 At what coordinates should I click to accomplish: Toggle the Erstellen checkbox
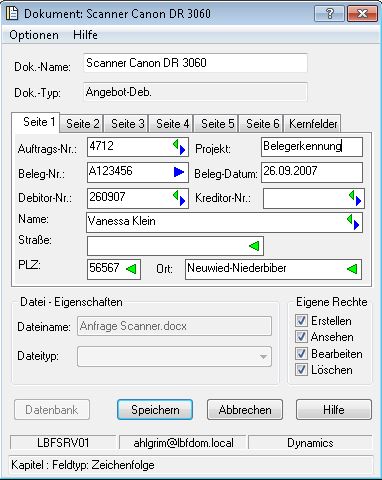click(301, 320)
